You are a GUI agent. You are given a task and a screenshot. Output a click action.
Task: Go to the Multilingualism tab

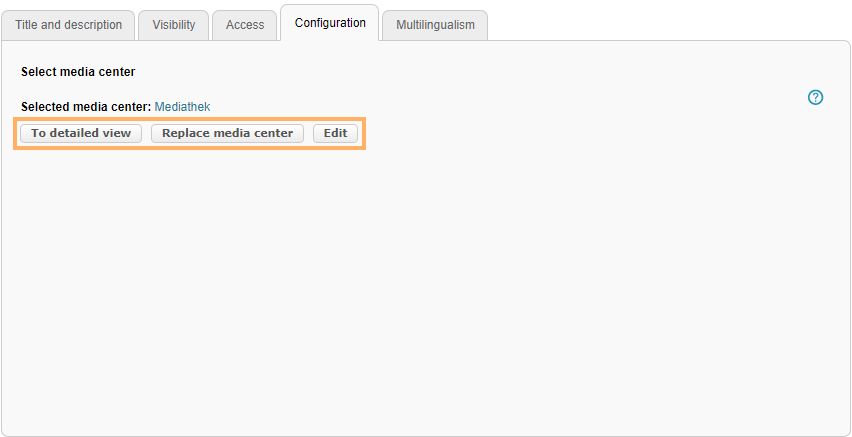(435, 25)
